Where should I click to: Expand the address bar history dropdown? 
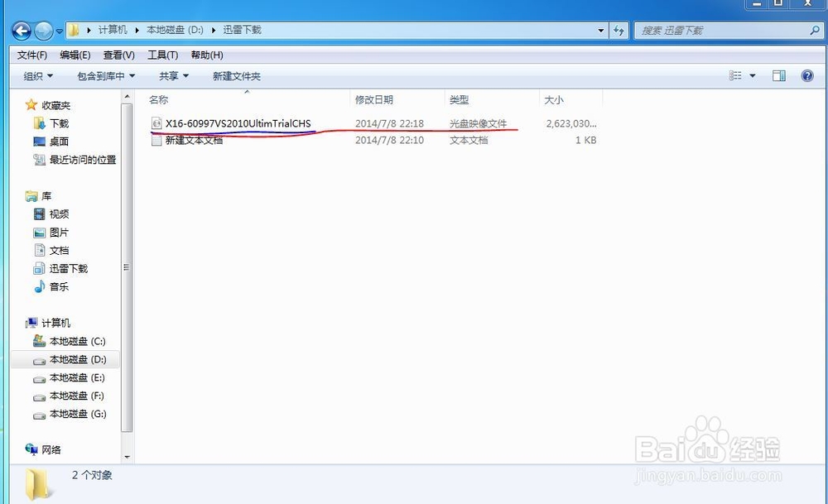click(x=601, y=31)
